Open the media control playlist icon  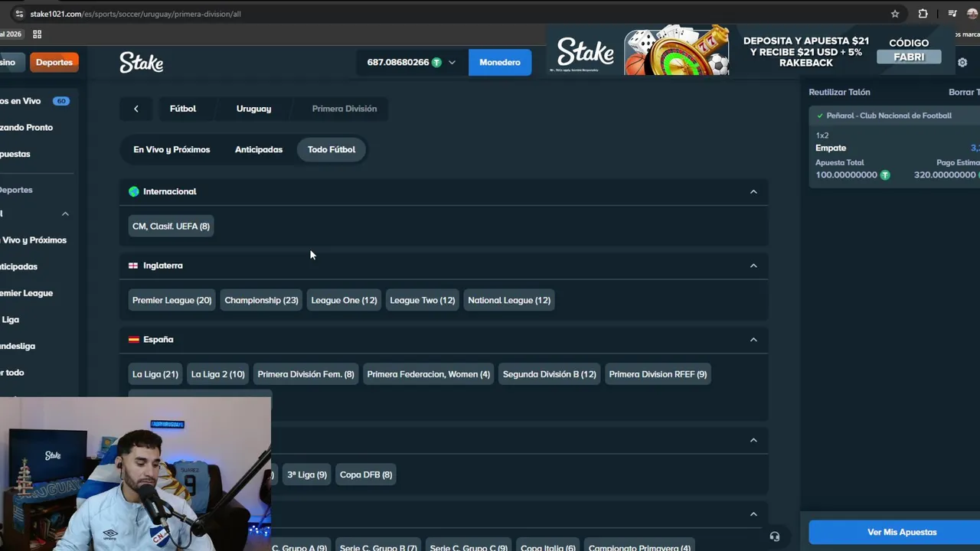tap(952, 14)
